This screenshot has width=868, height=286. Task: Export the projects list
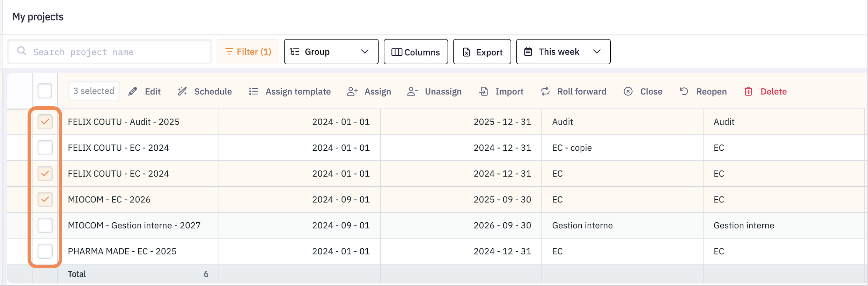point(482,52)
